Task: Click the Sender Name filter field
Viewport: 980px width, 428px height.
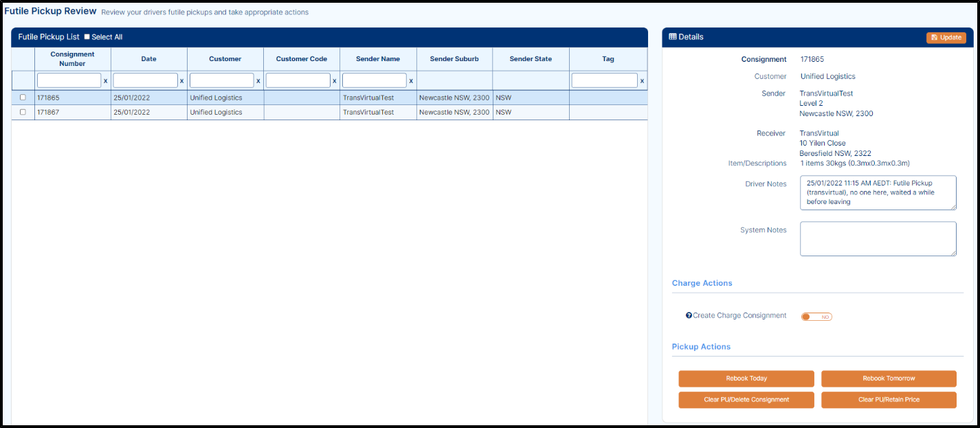Action: 374,80
